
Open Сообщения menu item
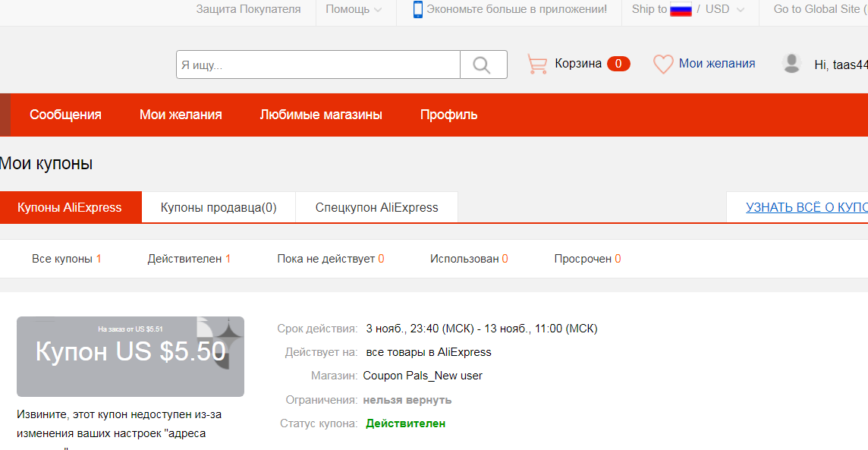tap(65, 115)
